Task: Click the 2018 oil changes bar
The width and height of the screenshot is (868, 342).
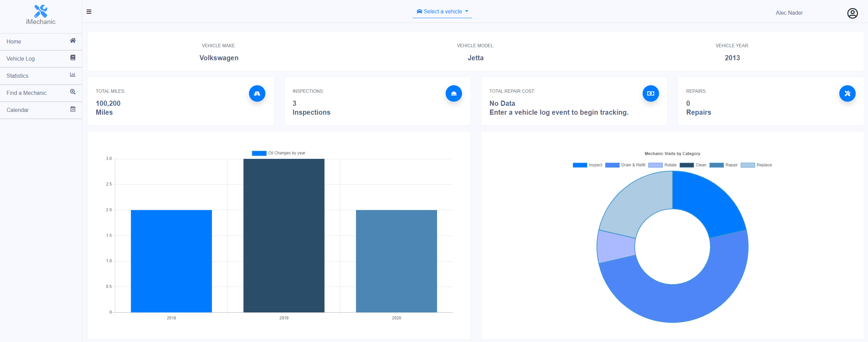Action: pyautogui.click(x=171, y=261)
